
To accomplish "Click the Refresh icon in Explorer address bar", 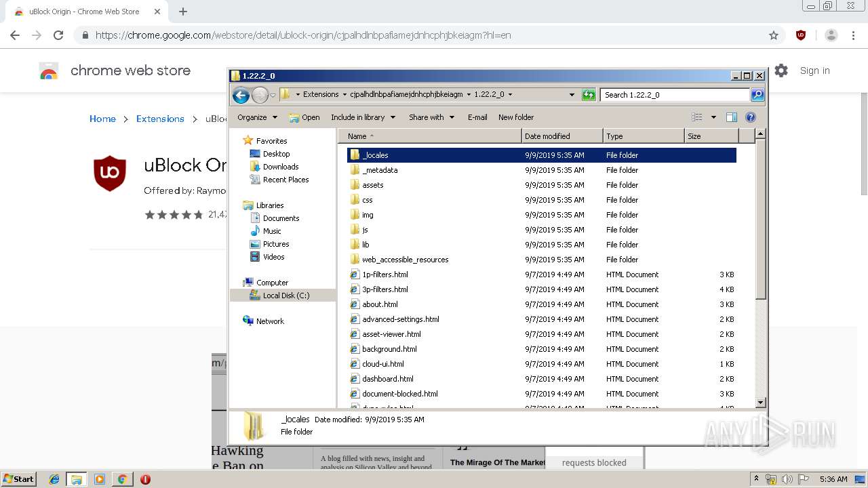I will [589, 95].
